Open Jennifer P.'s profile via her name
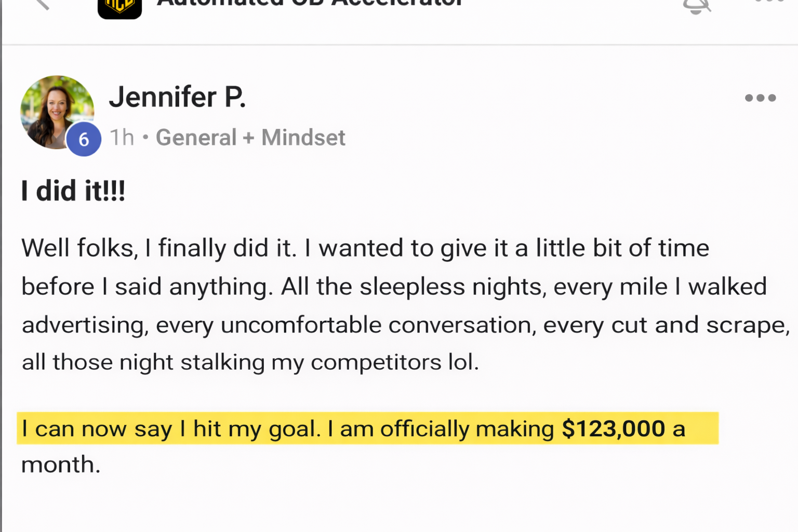The height and width of the screenshot is (532, 798). [x=177, y=97]
